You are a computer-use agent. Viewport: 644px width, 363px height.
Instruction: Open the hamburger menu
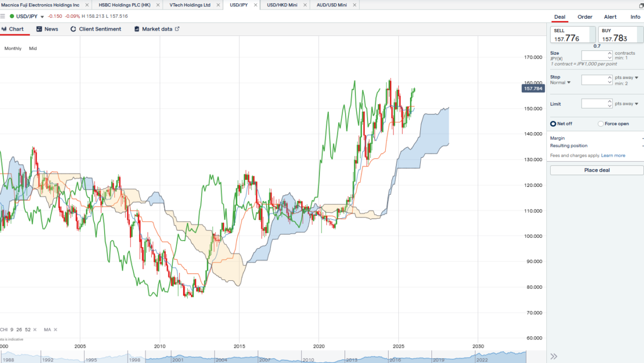4,16
